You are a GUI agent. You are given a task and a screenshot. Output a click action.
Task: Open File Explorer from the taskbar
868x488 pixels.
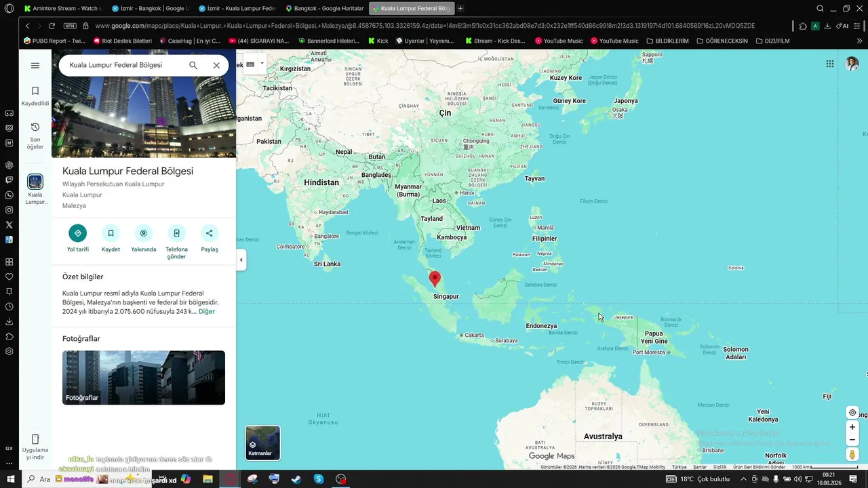click(x=208, y=479)
